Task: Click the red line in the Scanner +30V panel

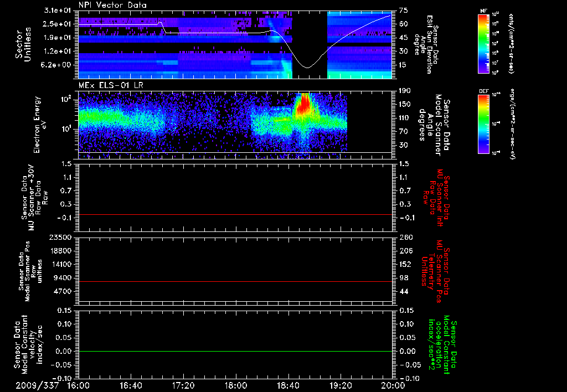Action: (x=235, y=214)
